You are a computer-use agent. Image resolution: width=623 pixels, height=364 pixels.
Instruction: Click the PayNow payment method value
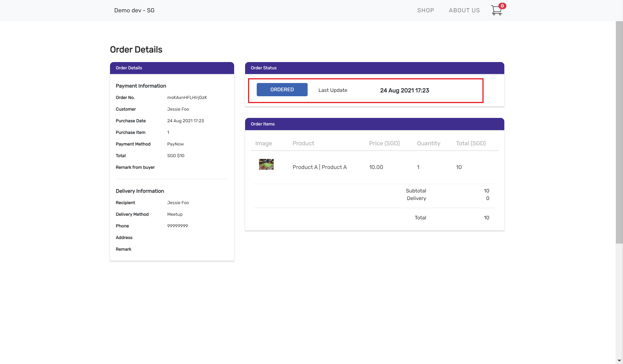click(175, 144)
